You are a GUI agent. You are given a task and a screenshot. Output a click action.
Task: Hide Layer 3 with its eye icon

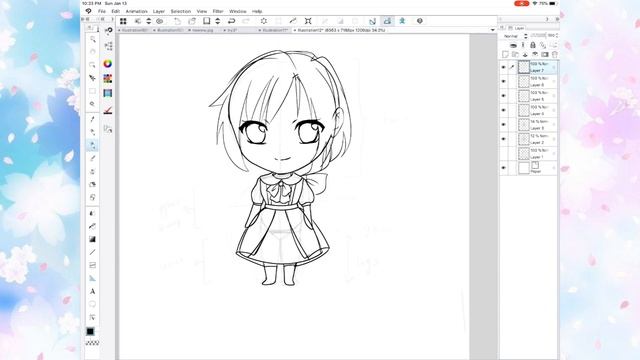pyautogui.click(x=503, y=124)
